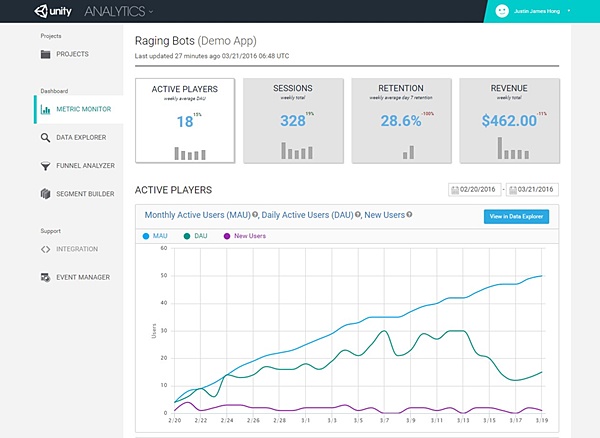The width and height of the screenshot is (600, 438).
Task: Click the Integration code brackets icon
Action: (x=46, y=249)
